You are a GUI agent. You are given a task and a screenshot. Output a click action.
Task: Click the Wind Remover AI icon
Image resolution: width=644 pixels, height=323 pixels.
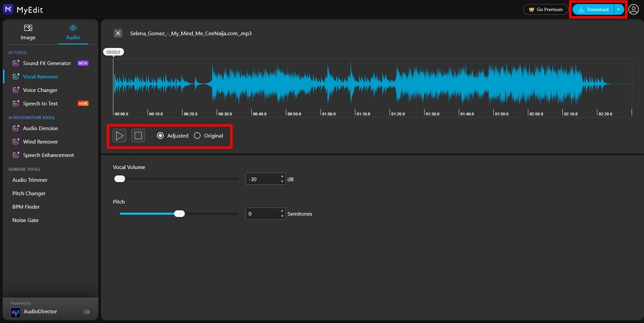point(16,142)
